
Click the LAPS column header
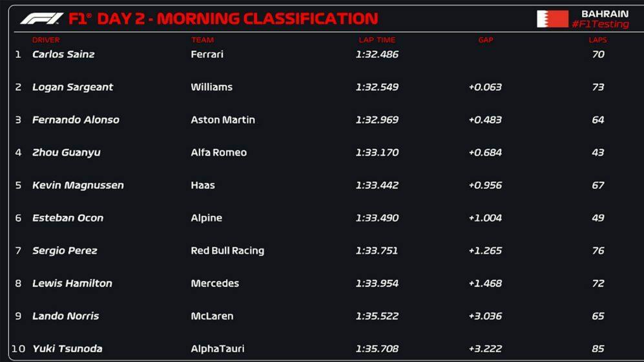point(597,40)
